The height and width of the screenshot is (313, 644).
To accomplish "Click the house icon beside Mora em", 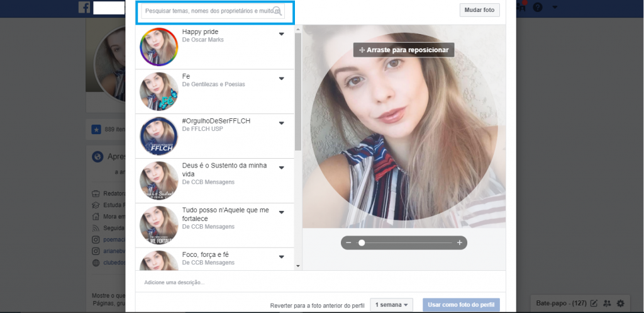I will (96, 217).
